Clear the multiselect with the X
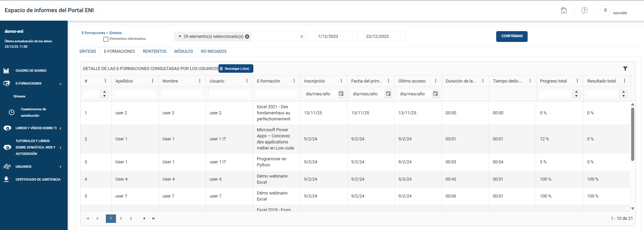This screenshot has height=230, width=644. point(302,37)
